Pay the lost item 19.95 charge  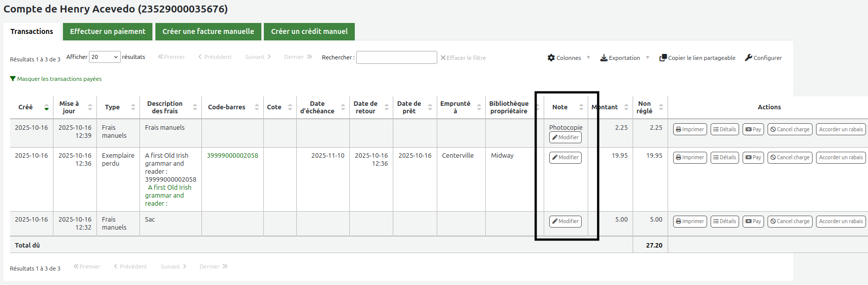(x=753, y=157)
